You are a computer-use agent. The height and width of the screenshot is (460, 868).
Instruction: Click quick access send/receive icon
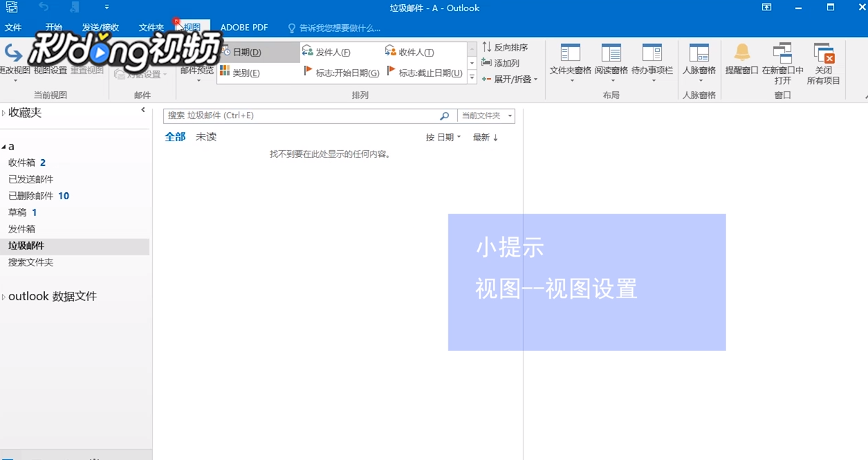point(12,8)
